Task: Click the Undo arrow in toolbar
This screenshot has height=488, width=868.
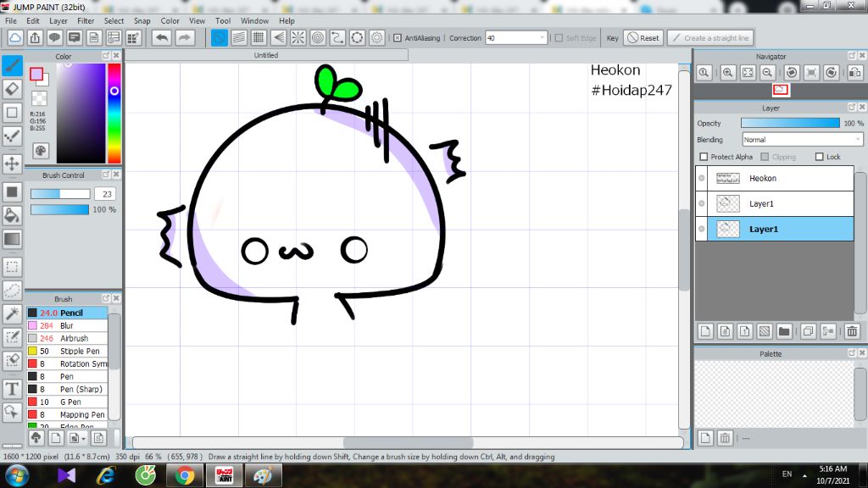Action: pyautogui.click(x=162, y=37)
